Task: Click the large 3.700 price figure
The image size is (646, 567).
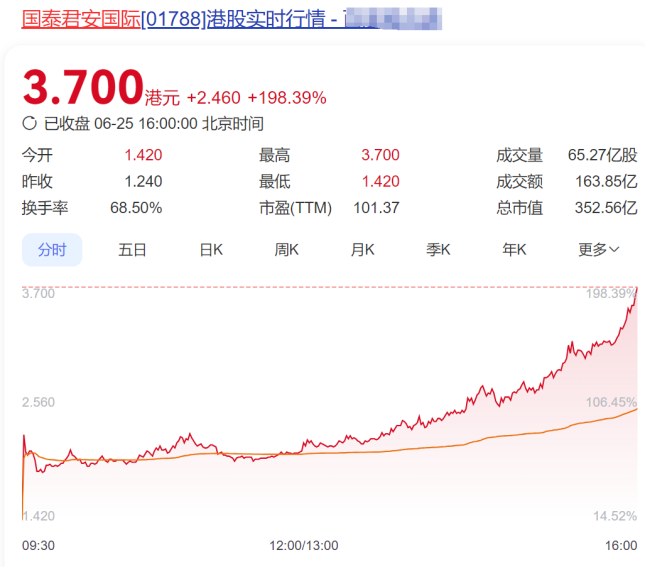Action: pos(83,87)
